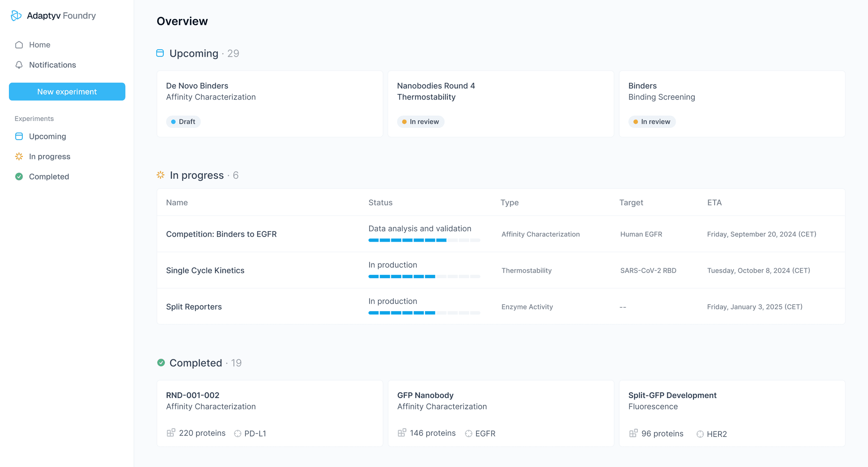Click the Completed checkmark icon in sidebar
The height and width of the screenshot is (467, 868).
(19, 177)
